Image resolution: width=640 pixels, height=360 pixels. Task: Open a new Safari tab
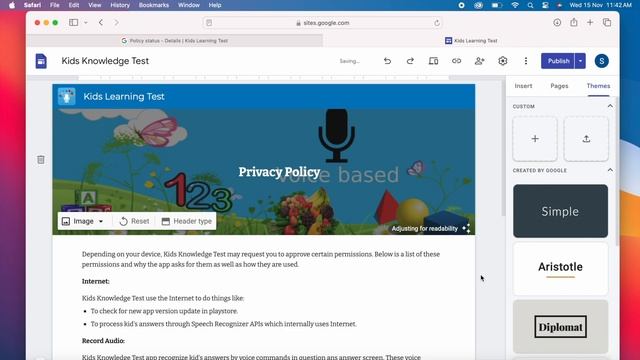pyautogui.click(x=590, y=23)
